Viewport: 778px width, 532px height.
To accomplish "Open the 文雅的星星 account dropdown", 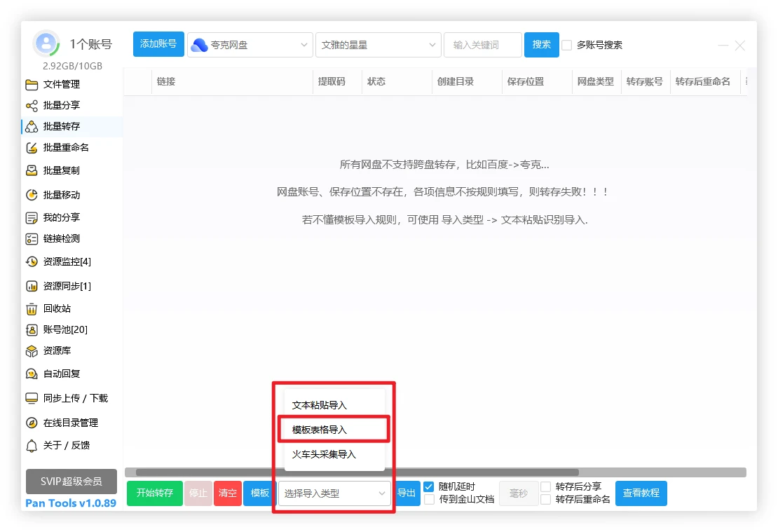I will pyautogui.click(x=378, y=45).
